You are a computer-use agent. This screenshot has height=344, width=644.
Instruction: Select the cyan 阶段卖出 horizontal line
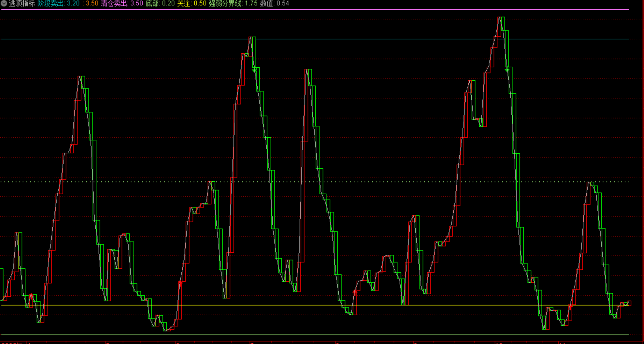pos(358,39)
